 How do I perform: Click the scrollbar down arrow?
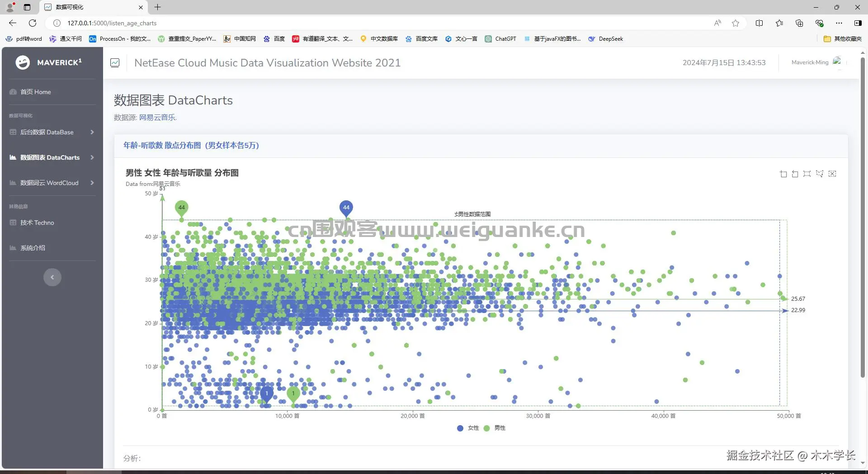[x=863, y=463]
